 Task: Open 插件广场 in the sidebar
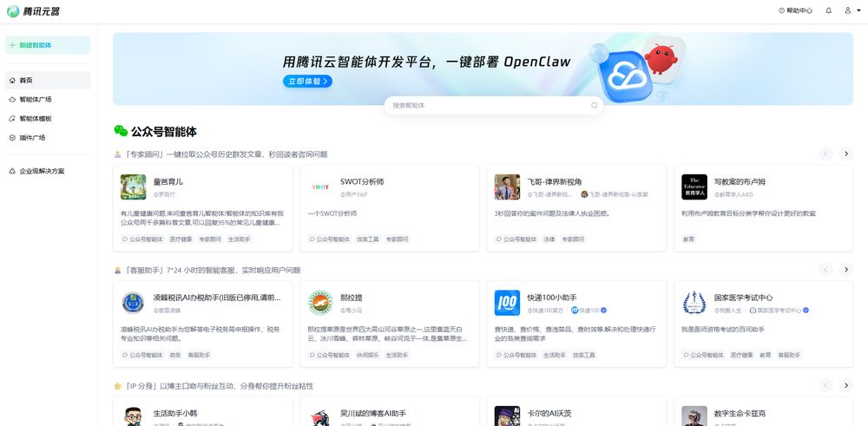(48, 138)
